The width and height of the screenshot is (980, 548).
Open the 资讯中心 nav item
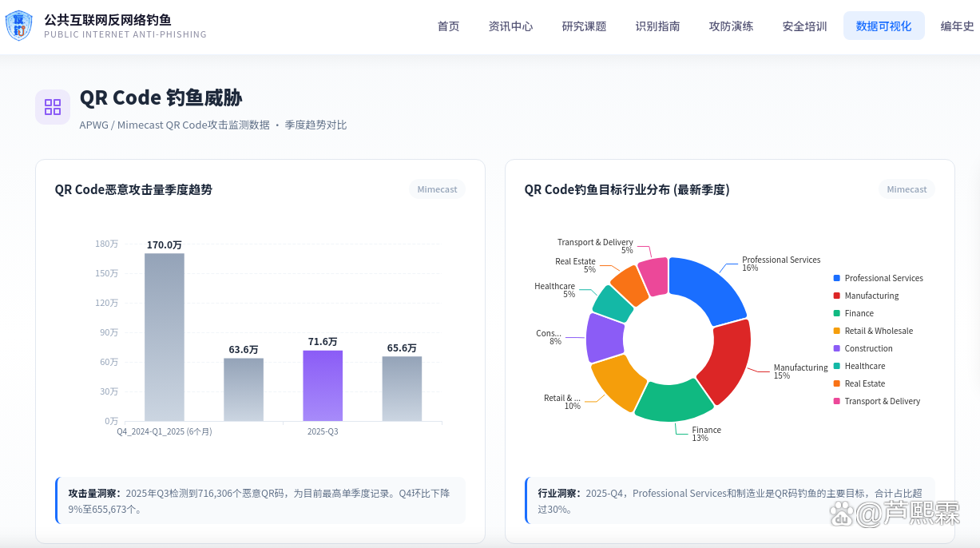510,26
